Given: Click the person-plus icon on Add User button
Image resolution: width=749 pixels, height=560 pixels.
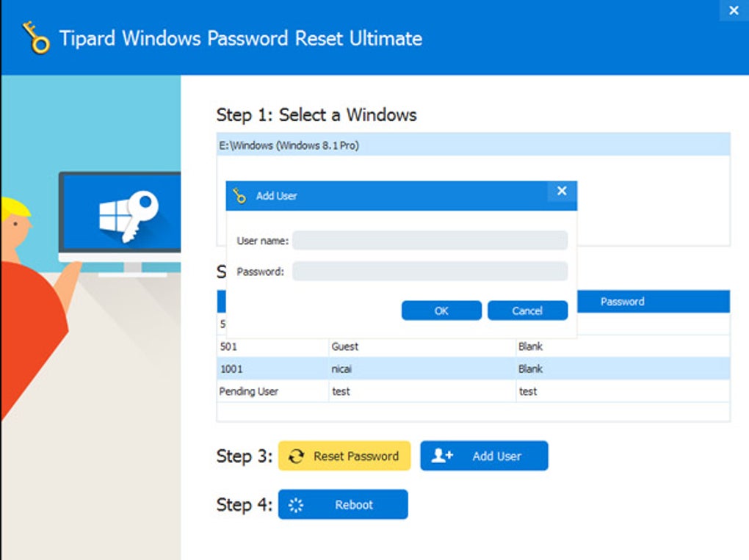Looking at the screenshot, I should (x=442, y=456).
